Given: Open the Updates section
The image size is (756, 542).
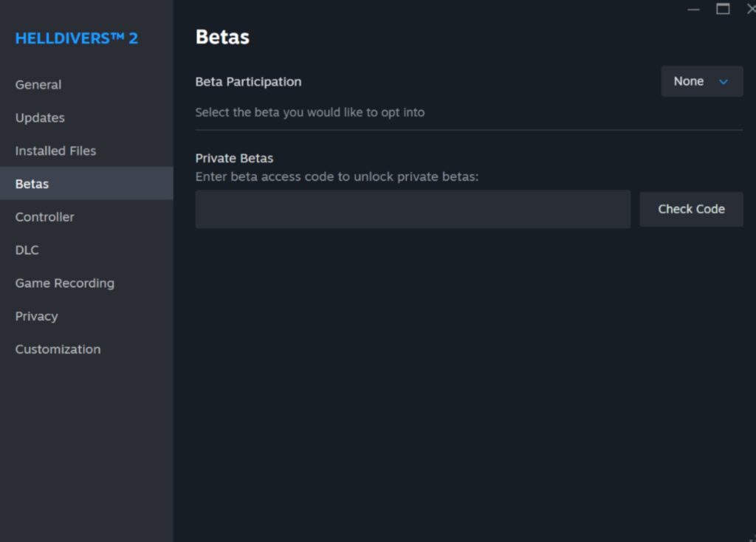Looking at the screenshot, I should pyautogui.click(x=39, y=117).
